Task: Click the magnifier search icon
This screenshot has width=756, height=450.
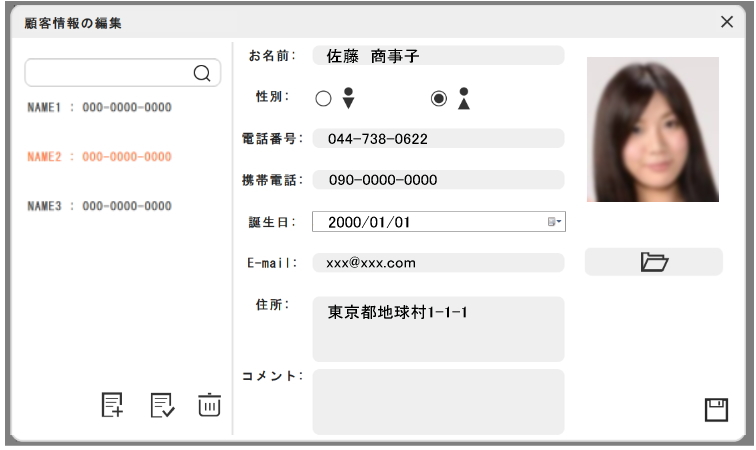Action: click(x=202, y=73)
